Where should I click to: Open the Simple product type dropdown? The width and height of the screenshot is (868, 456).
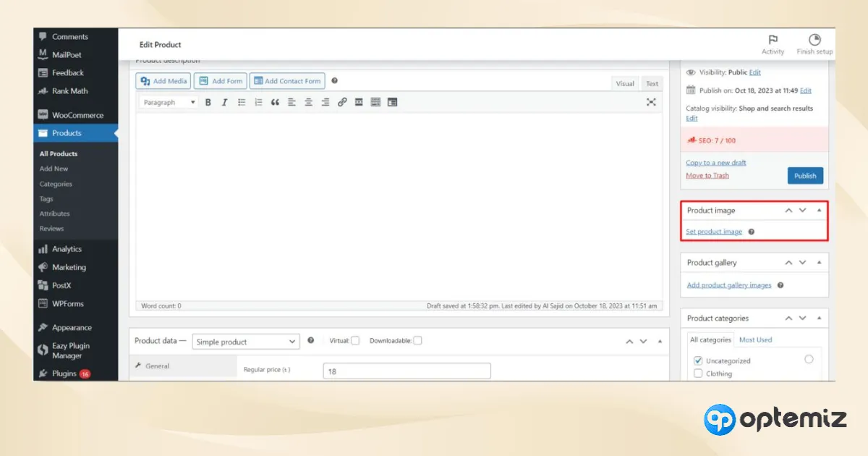click(x=246, y=342)
